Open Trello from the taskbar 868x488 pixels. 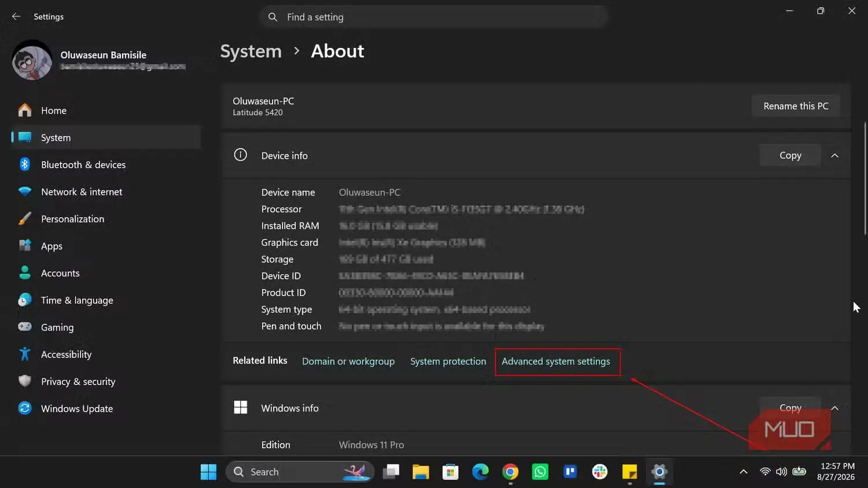tap(570, 472)
